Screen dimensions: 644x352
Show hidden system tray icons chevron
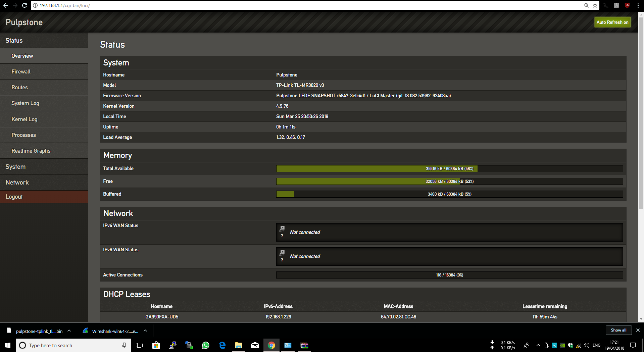click(538, 345)
